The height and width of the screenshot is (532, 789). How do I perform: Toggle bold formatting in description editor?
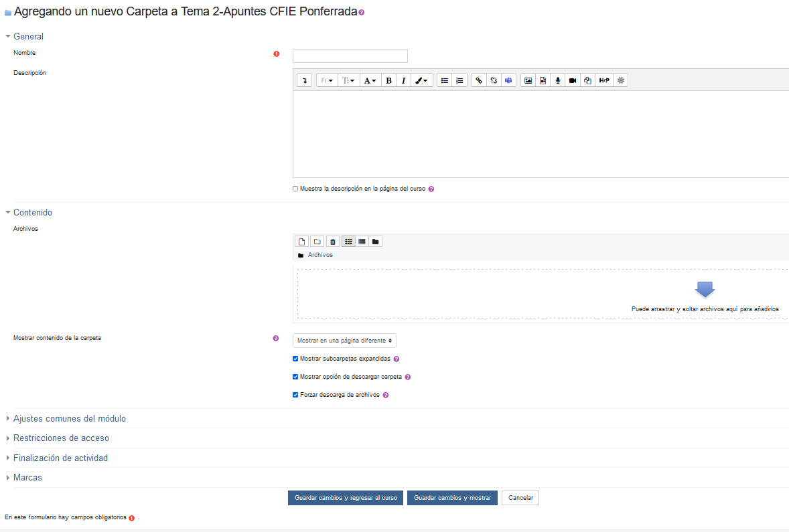[388, 80]
